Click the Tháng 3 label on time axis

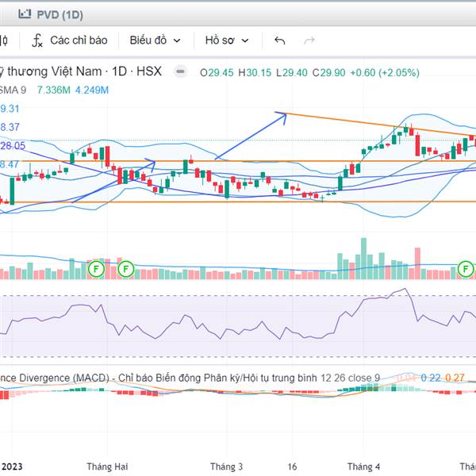tap(226, 466)
